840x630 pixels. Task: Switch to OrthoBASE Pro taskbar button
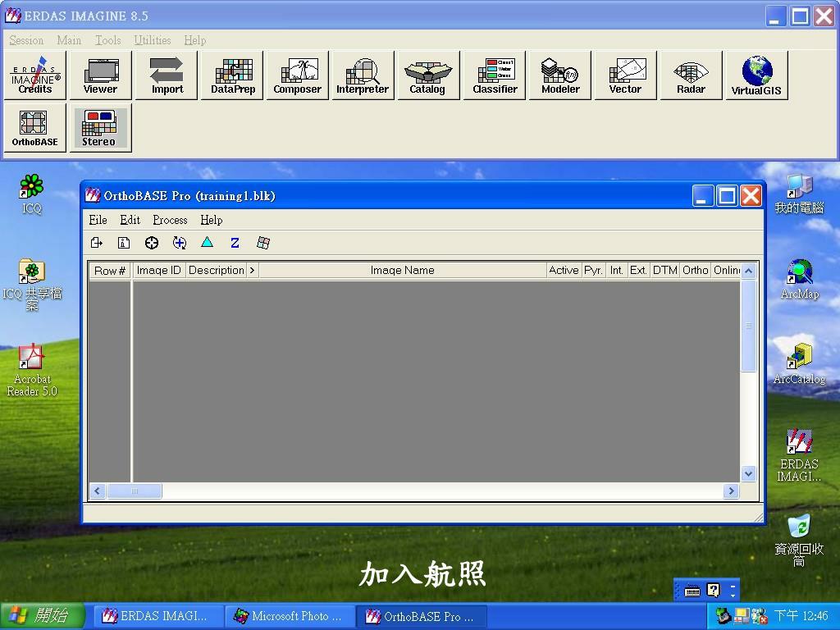coord(422,617)
